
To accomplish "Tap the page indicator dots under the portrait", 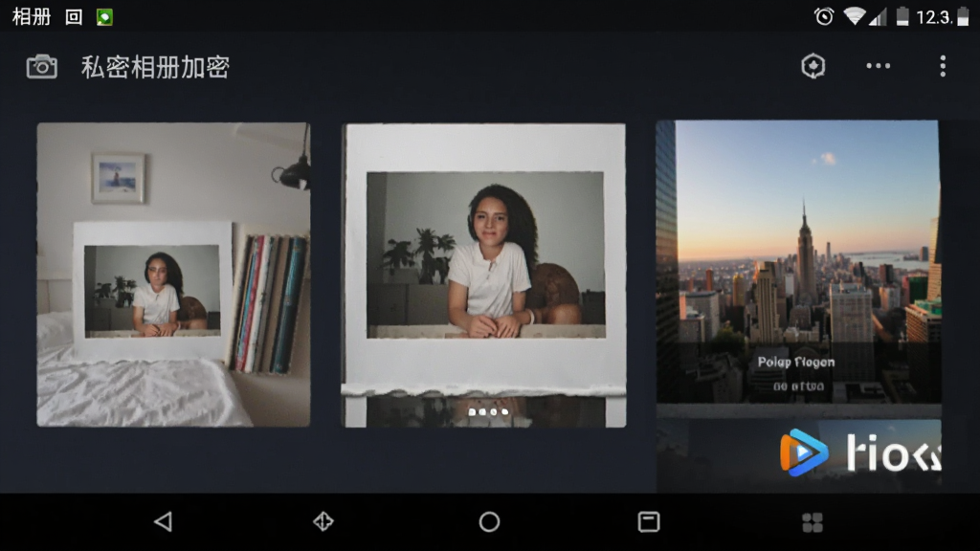I will coord(488,411).
